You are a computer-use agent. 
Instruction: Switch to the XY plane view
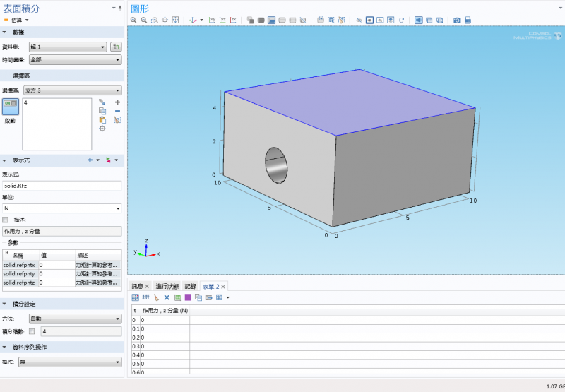213,20
